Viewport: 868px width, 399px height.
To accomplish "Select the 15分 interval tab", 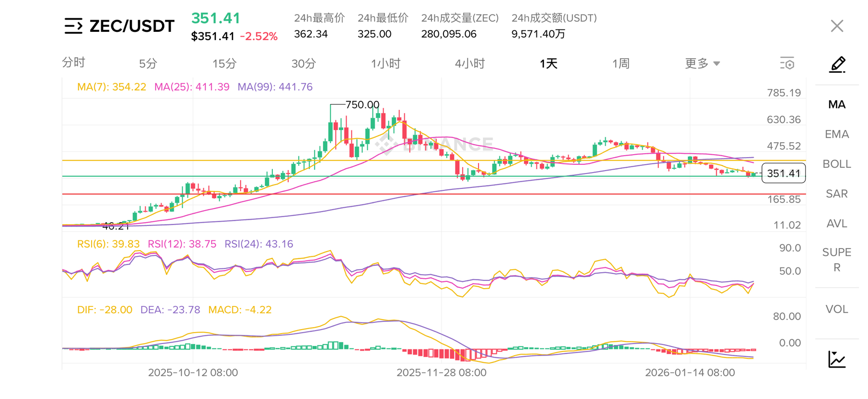I will [x=225, y=64].
